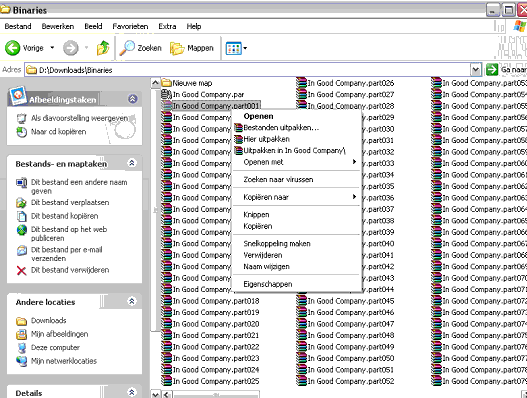Viewport: 527px width, 398px height.
Task: Choose Eigenschappen in context menu
Action: point(297,284)
